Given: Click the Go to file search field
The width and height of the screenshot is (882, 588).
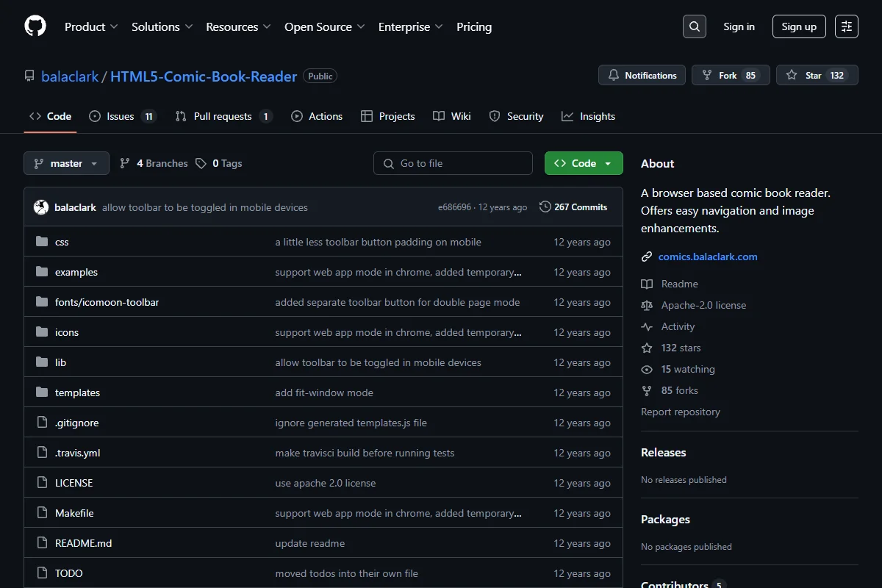Looking at the screenshot, I should pos(453,163).
